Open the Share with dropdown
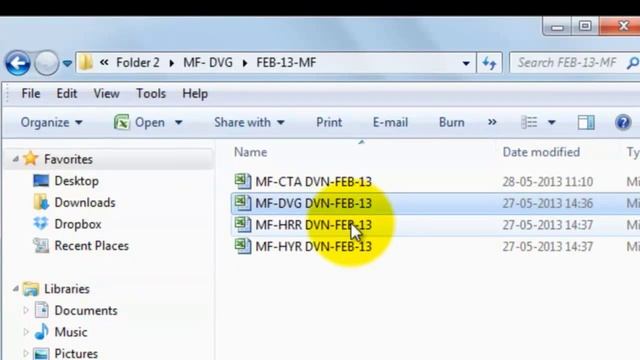Image resolution: width=640 pixels, height=360 pixels. (249, 122)
